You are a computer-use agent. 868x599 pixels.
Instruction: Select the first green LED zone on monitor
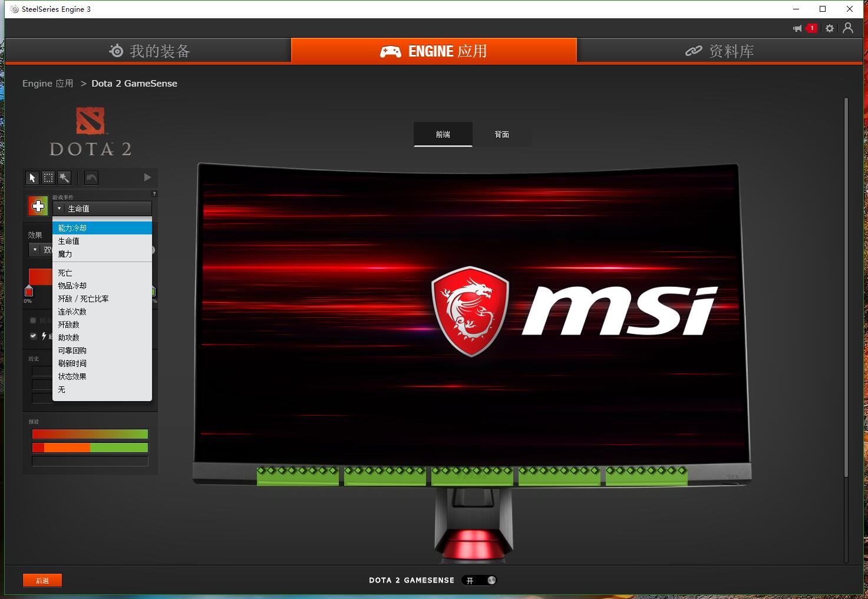298,476
